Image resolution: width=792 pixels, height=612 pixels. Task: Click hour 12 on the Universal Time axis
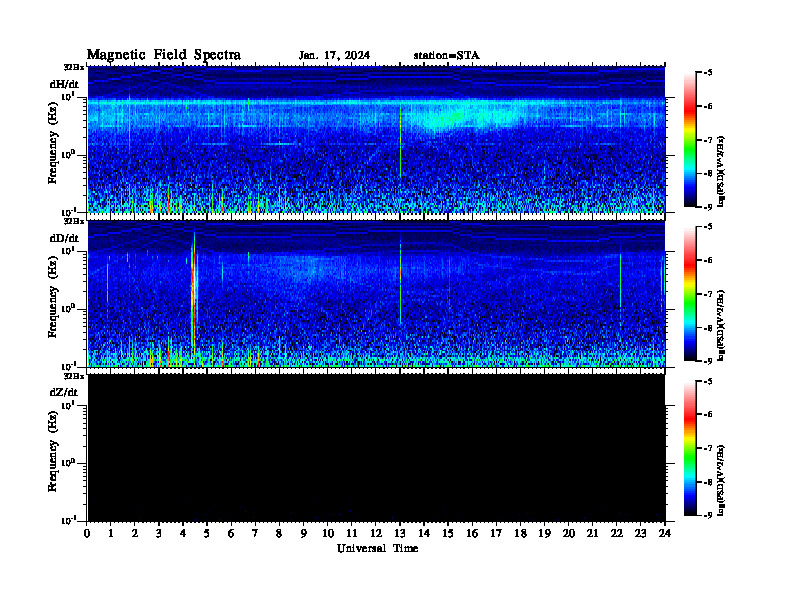coord(376,533)
